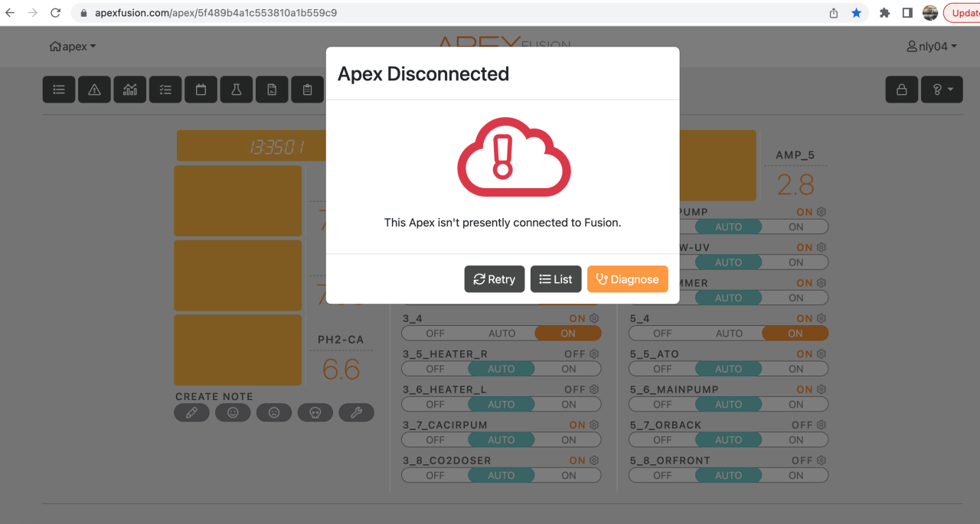Expand the help question mark dropdown
980x524 pixels.
(x=942, y=90)
